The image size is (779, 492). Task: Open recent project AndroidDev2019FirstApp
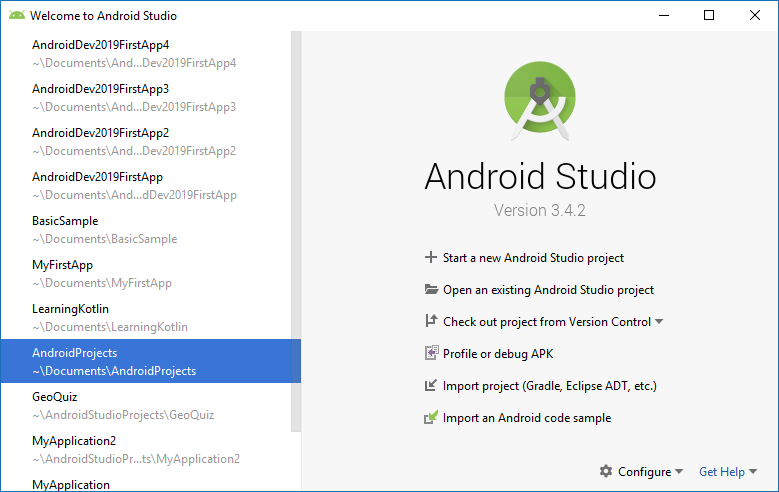(151, 185)
